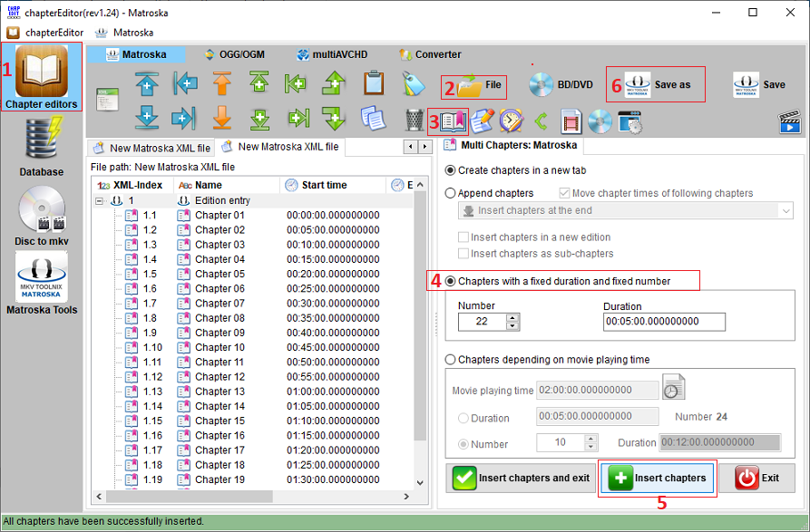The image size is (810, 532).
Task: Select the Append chapters radio button
Action: (451, 193)
